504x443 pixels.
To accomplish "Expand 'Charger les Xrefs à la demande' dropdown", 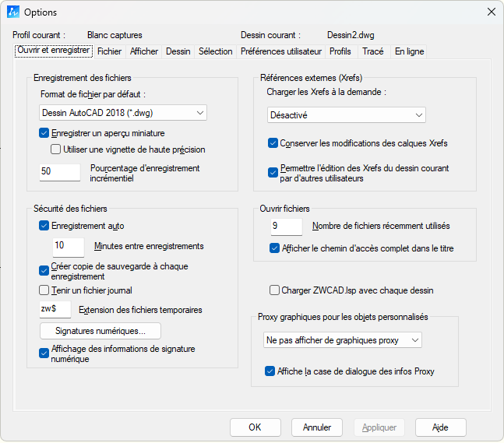I will (346, 115).
